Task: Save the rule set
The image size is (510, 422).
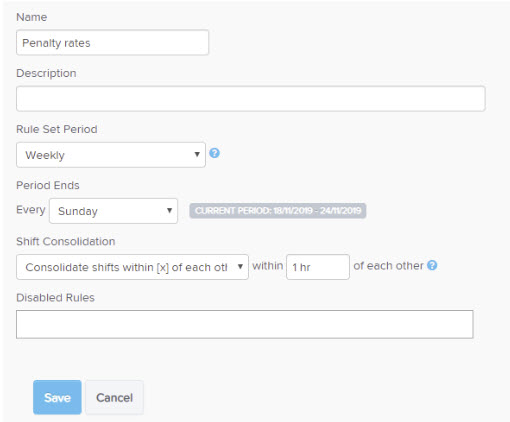Action: [57, 397]
